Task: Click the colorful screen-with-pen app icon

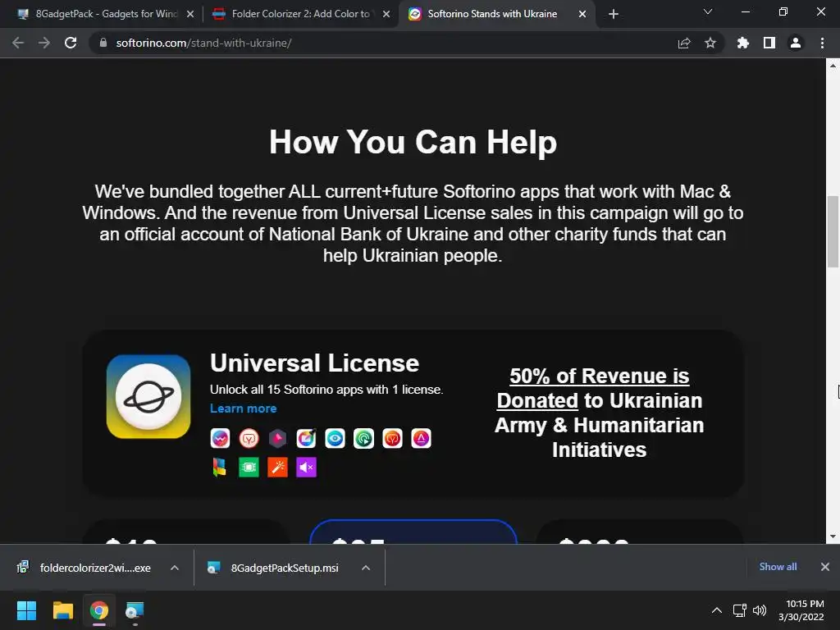Action: [307, 438]
